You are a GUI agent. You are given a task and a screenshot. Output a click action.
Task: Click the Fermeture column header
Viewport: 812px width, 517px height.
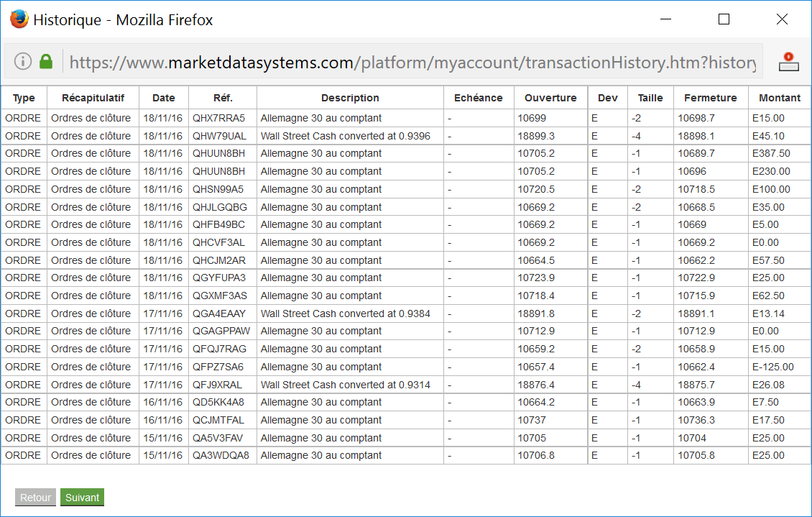(x=711, y=98)
